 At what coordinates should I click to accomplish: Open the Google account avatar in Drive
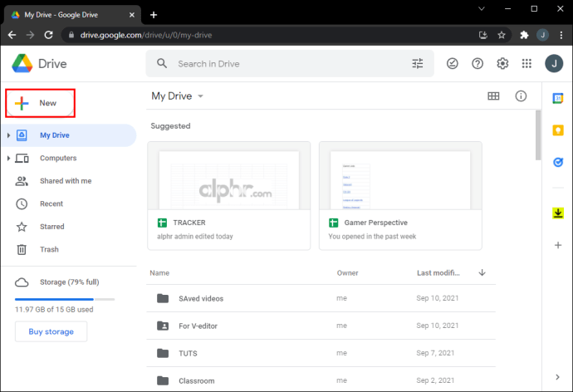[554, 64]
